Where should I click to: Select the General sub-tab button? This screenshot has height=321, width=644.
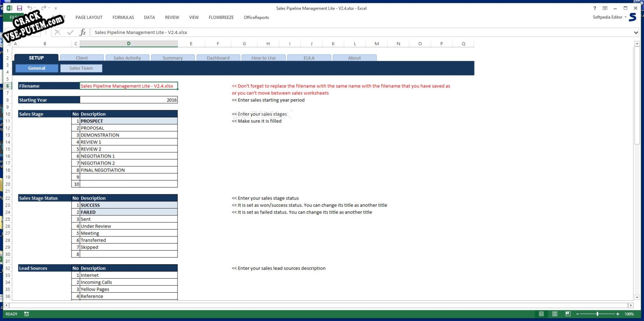pos(36,68)
